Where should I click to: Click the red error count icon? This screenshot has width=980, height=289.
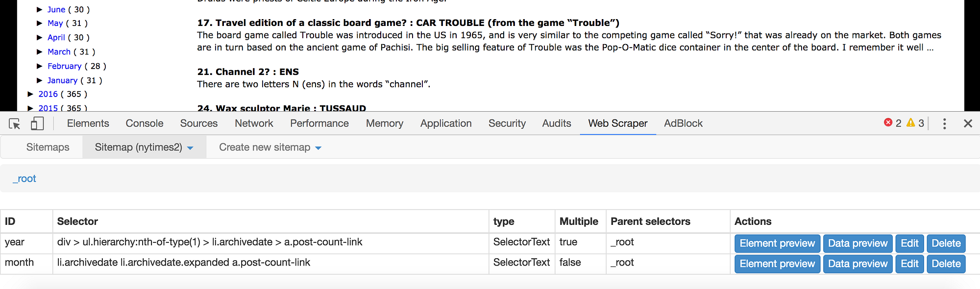pos(888,123)
